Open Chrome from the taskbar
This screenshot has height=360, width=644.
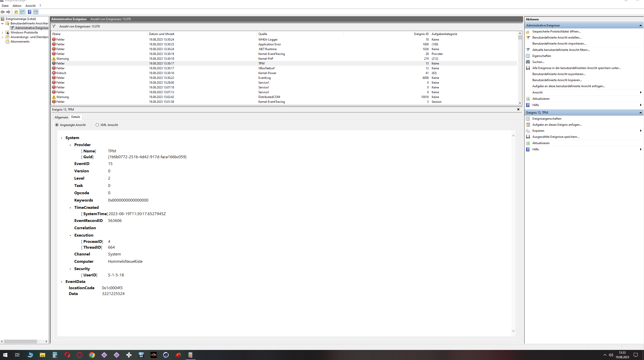pos(92,355)
